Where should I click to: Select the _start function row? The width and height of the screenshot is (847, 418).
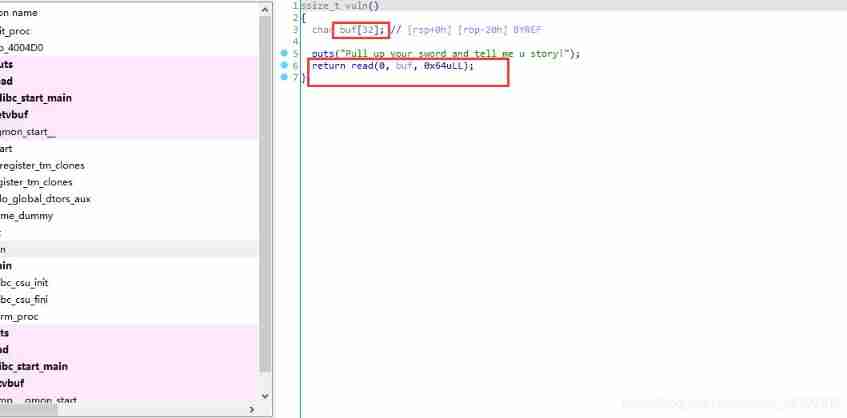click(129, 148)
